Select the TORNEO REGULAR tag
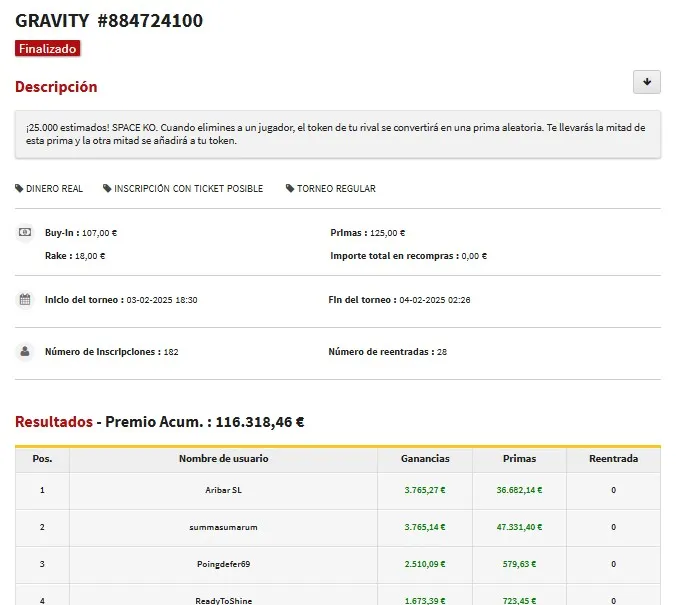 tap(336, 189)
